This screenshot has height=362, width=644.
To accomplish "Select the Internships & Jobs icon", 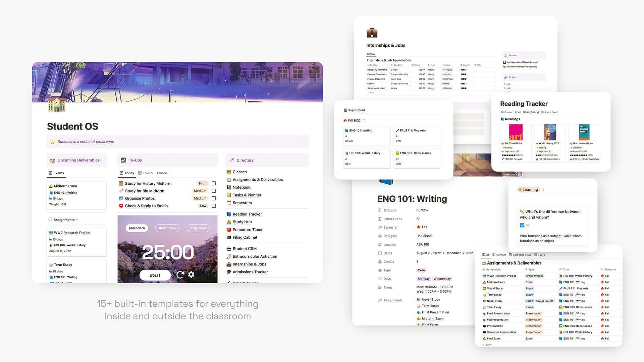I will (372, 33).
